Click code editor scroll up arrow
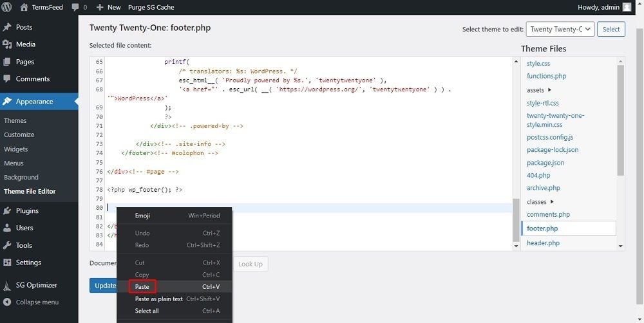 click(516, 61)
